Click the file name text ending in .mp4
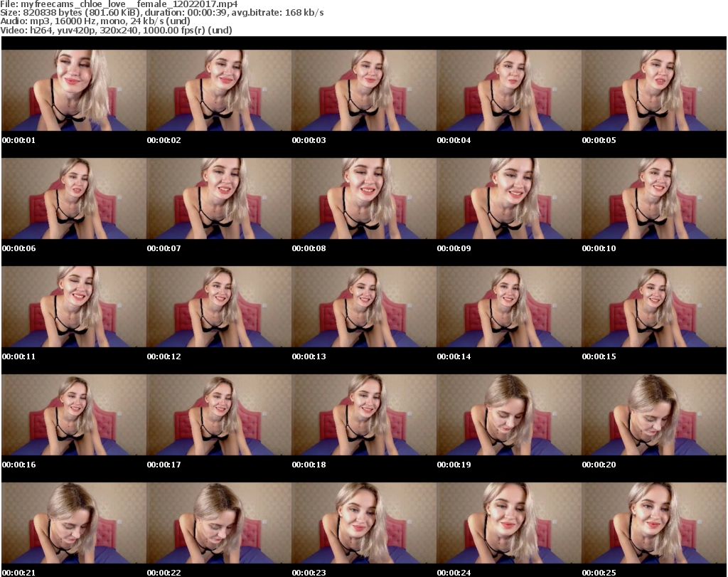The width and height of the screenshot is (728, 577). coord(129,4)
